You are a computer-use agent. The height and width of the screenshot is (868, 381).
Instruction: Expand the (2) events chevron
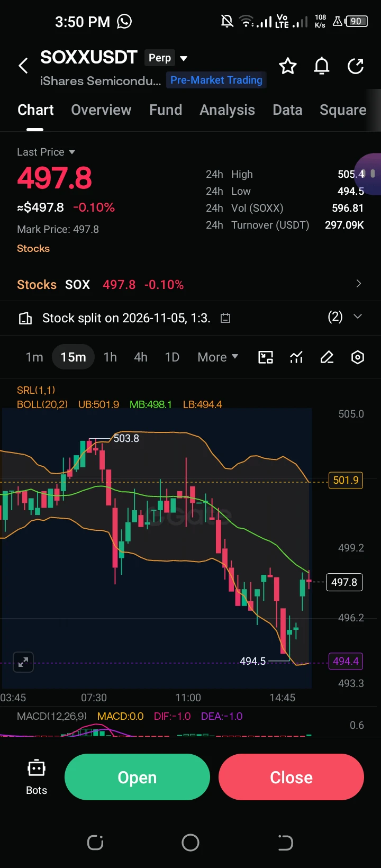click(x=358, y=317)
